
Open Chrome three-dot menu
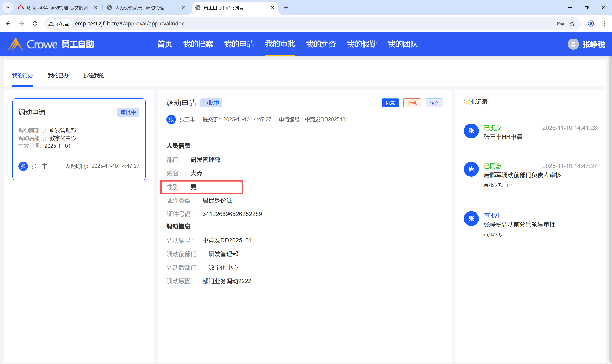[x=604, y=24]
